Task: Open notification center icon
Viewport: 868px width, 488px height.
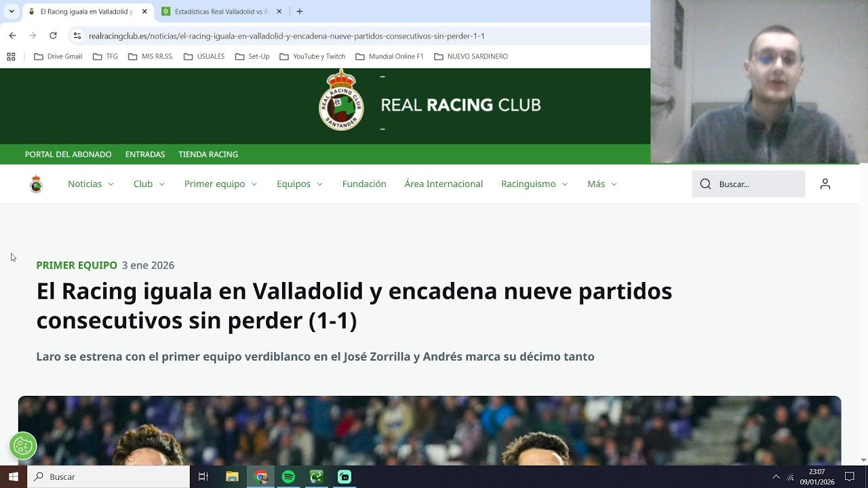Action: (850, 476)
